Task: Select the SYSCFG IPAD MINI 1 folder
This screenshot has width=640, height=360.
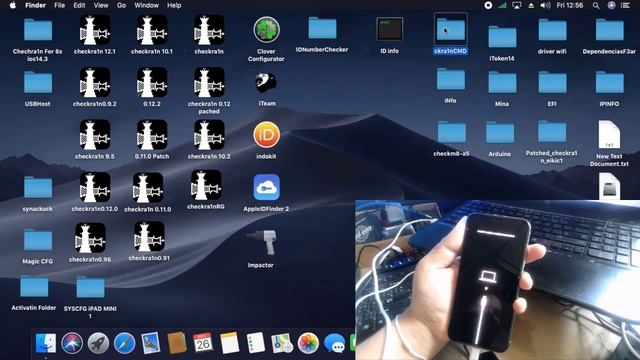Action: click(x=90, y=287)
